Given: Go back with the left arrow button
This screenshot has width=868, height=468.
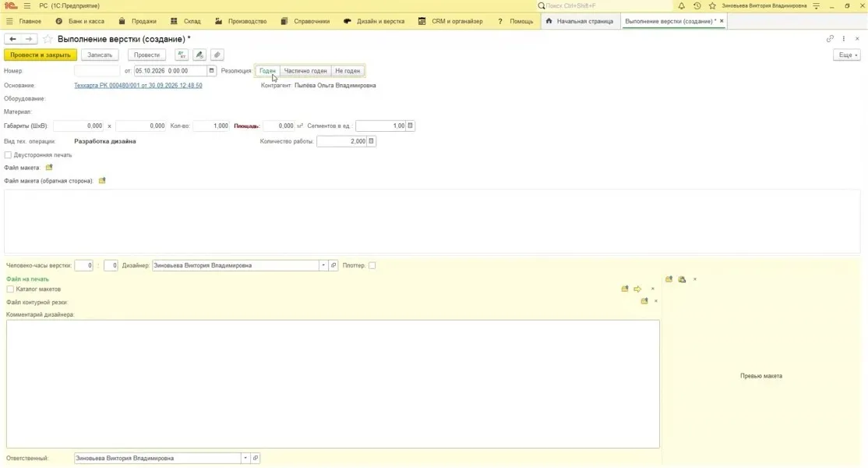Looking at the screenshot, I should coord(12,39).
